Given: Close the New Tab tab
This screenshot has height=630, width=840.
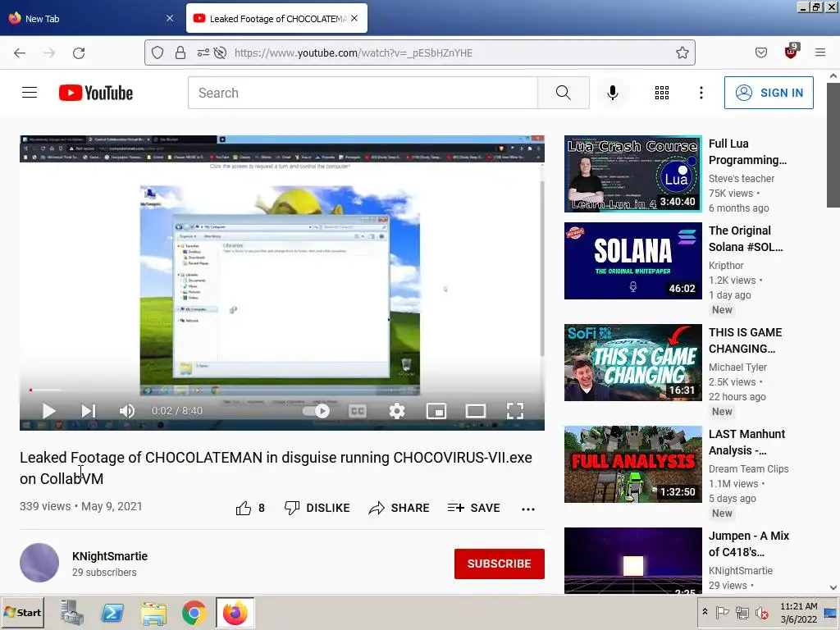Looking at the screenshot, I should [x=170, y=18].
